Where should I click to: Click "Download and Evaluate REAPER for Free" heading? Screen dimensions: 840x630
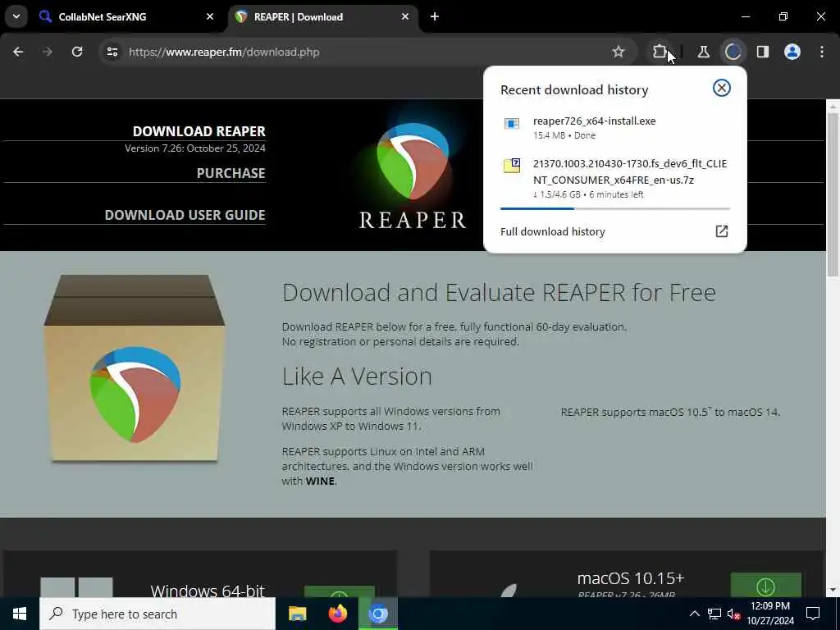coord(499,293)
